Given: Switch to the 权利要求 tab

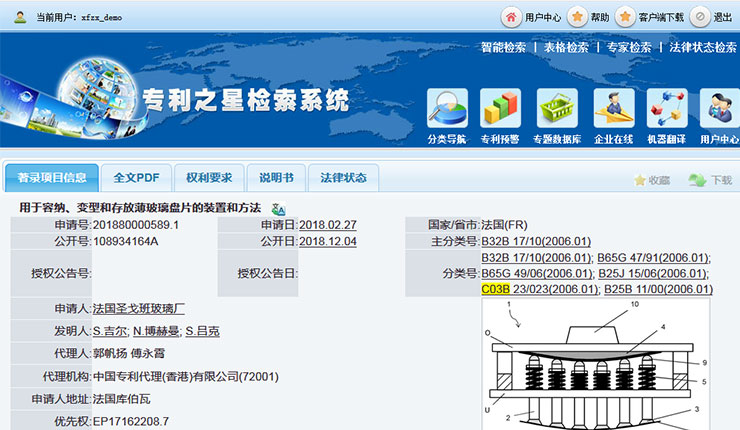Looking at the screenshot, I should click(x=209, y=178).
